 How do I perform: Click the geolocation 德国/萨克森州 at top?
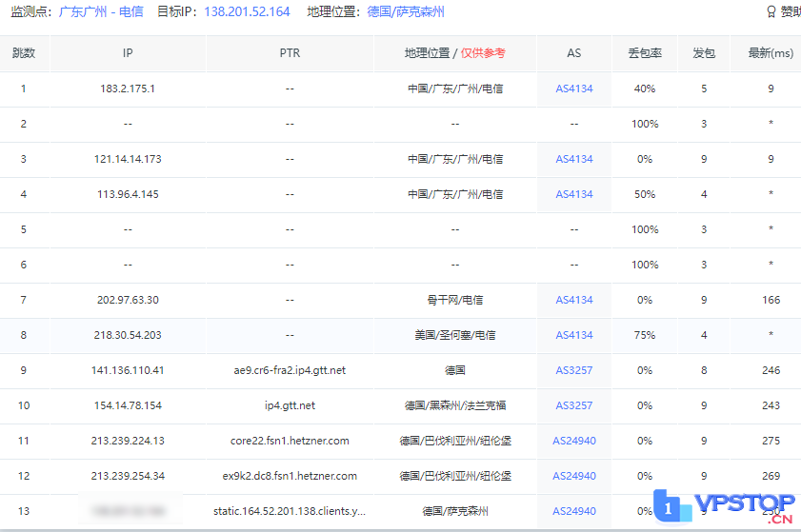click(406, 12)
